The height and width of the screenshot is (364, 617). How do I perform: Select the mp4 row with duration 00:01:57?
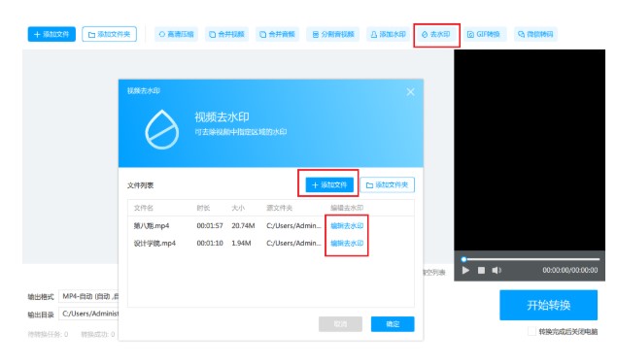click(x=271, y=225)
